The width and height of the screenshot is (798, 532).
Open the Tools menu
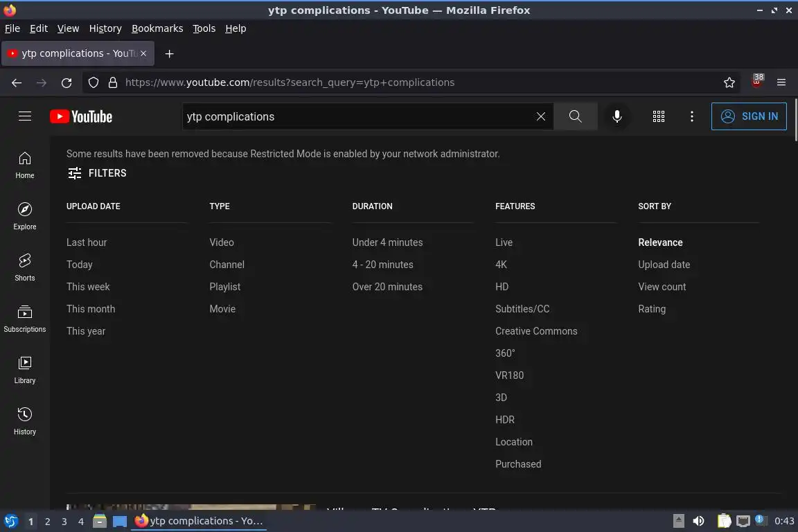click(204, 28)
